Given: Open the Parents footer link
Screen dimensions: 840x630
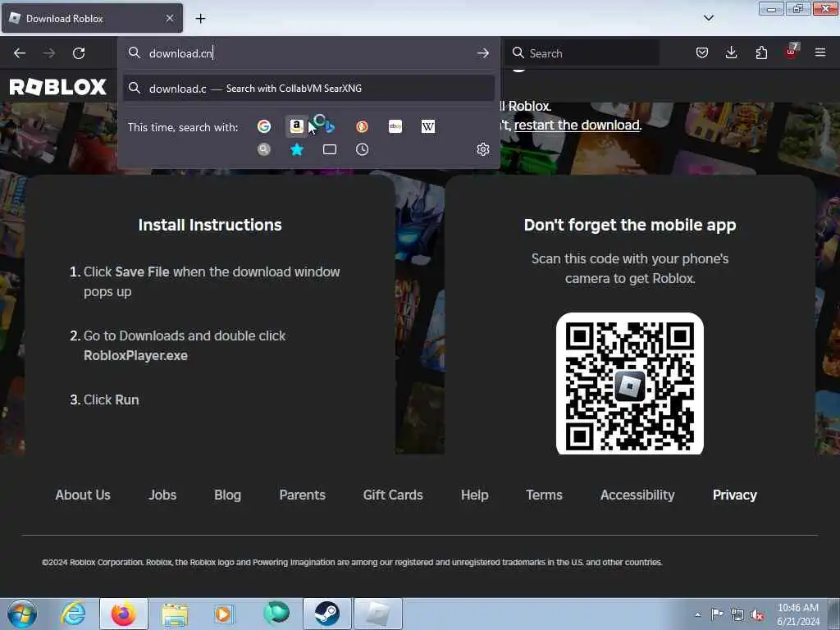Looking at the screenshot, I should point(302,495).
